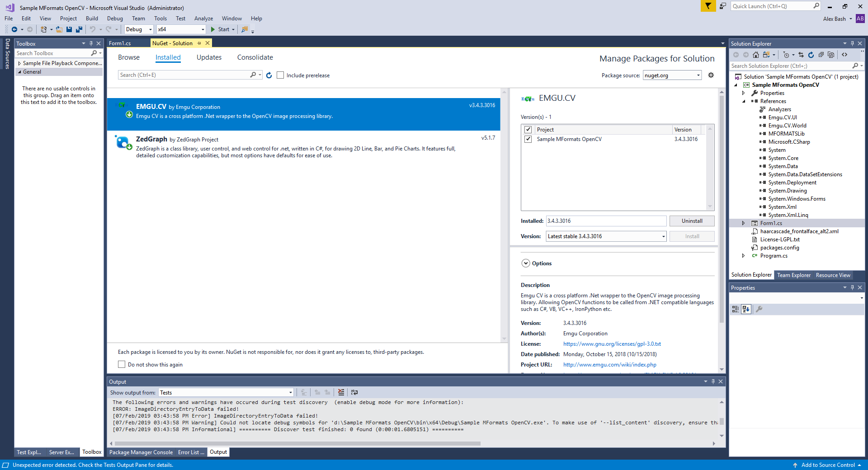The height and width of the screenshot is (470, 868).
Task: Switch Properties to Categorized view
Action: tap(736, 309)
